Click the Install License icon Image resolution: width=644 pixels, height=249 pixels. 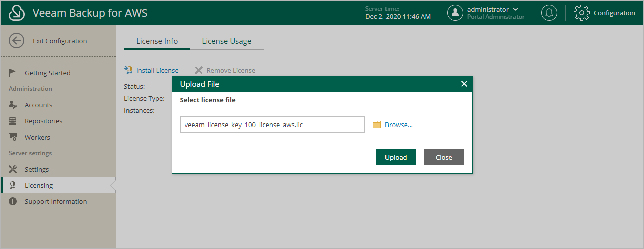[128, 70]
